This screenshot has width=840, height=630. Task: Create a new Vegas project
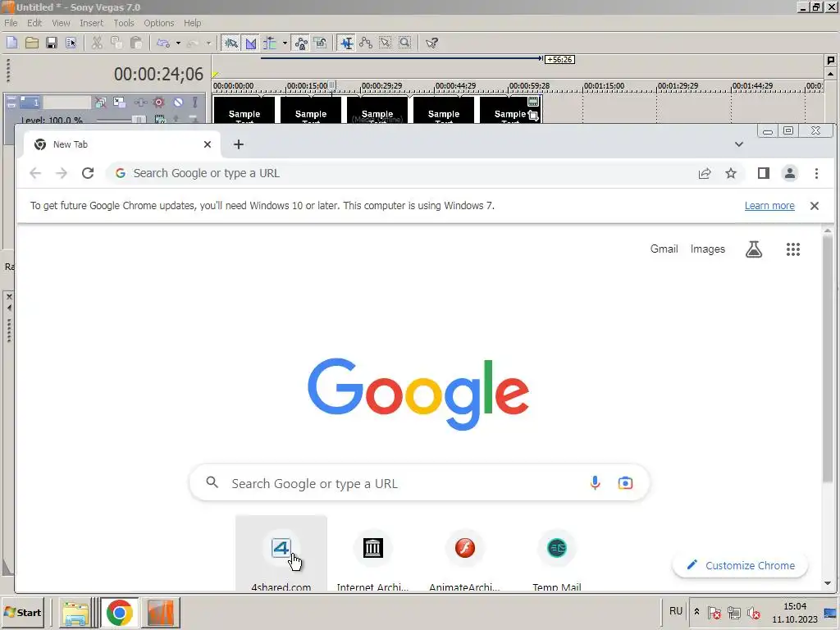click(x=11, y=43)
